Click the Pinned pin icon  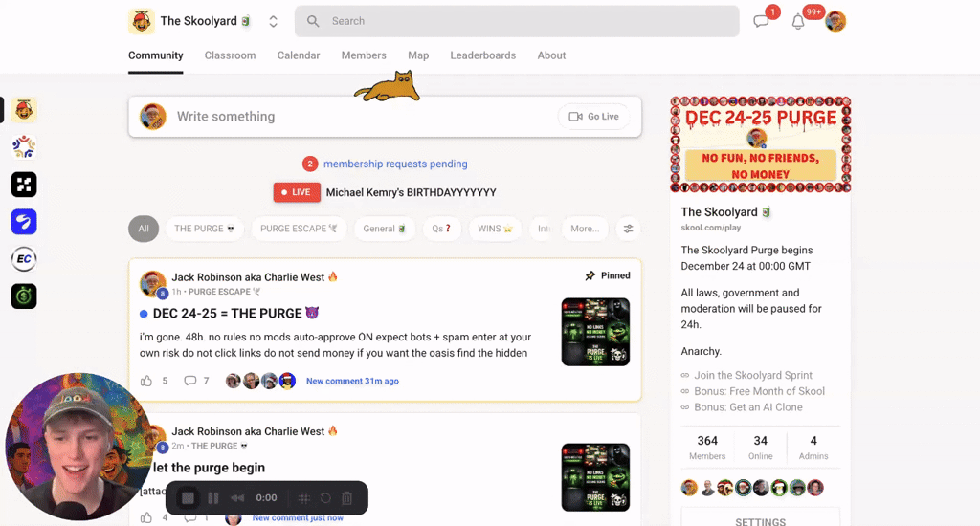coord(590,275)
